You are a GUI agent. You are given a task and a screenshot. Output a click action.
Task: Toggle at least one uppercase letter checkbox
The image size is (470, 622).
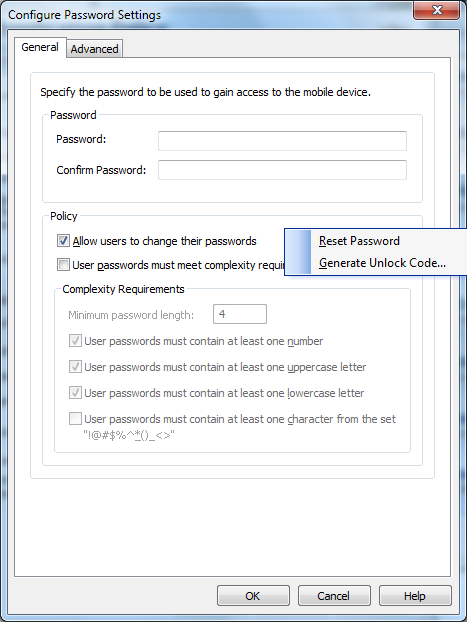(75, 367)
